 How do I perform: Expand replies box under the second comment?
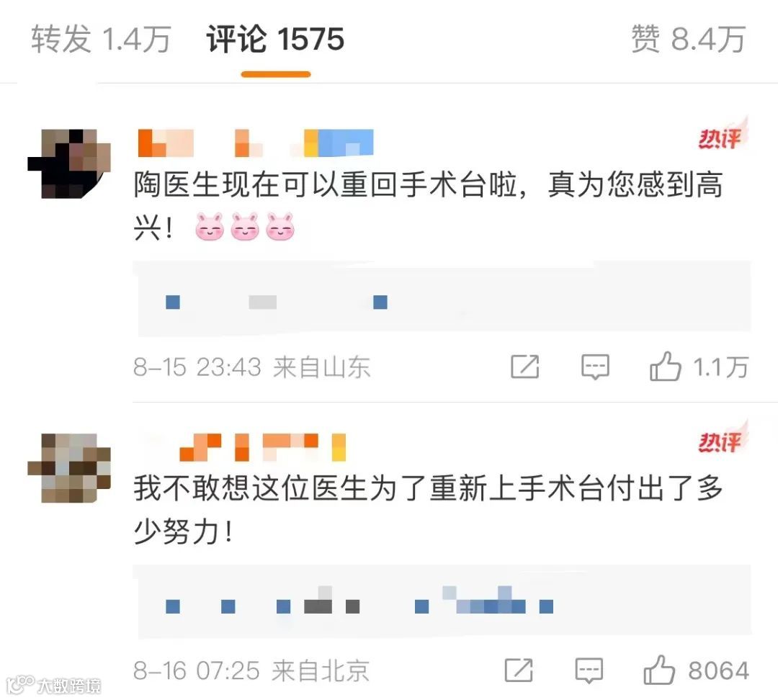(442, 601)
